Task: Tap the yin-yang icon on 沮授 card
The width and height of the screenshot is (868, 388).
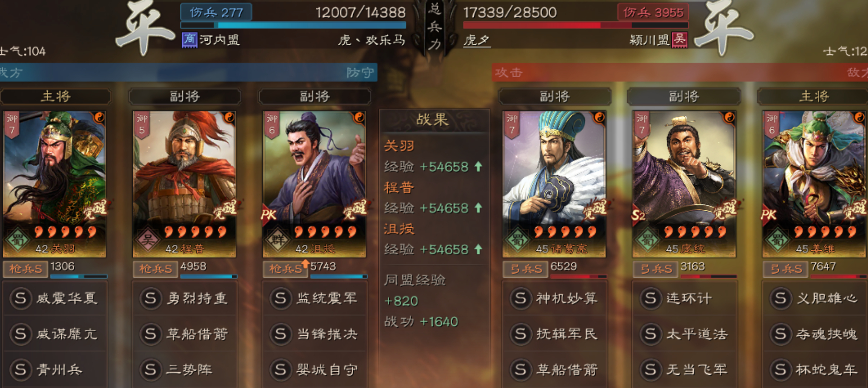Action: tap(359, 117)
